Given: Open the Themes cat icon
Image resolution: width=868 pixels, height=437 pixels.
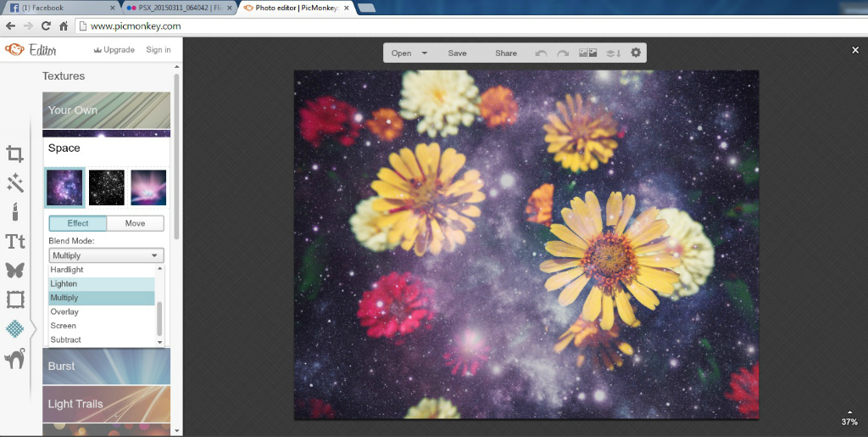Looking at the screenshot, I should [15, 359].
